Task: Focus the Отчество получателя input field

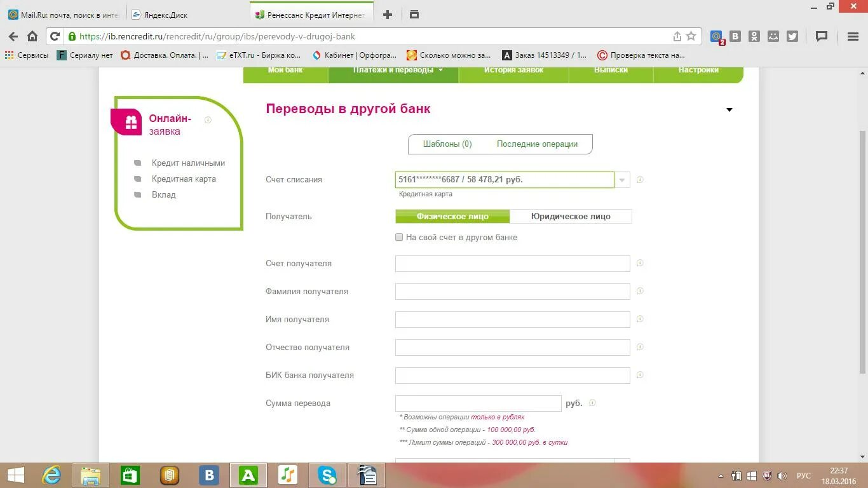Action: (512, 348)
